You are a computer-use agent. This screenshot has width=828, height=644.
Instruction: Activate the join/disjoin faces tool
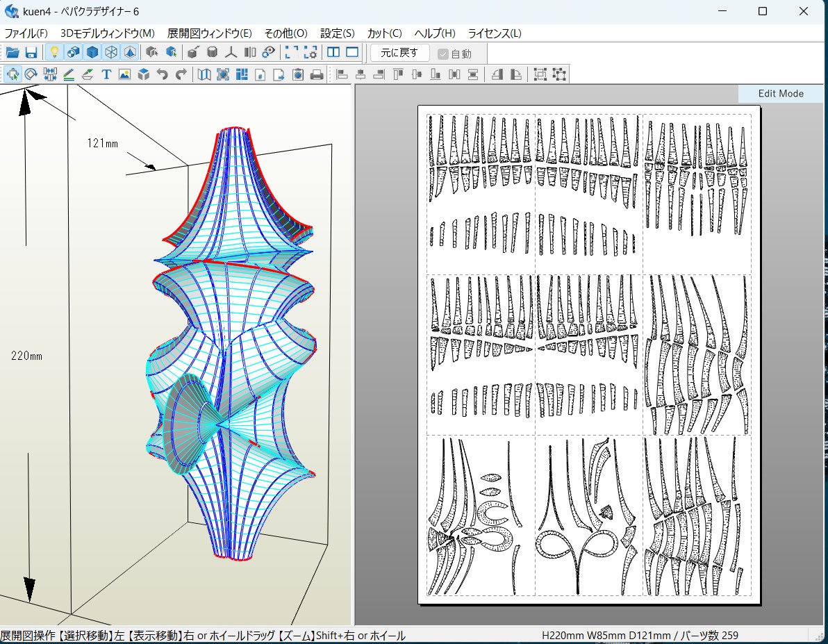point(50,74)
